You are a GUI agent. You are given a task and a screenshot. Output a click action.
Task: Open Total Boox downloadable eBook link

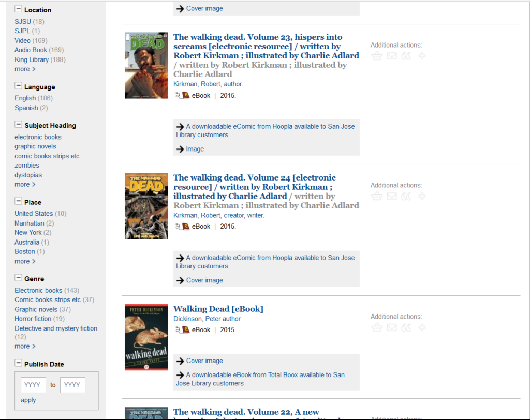(x=260, y=379)
